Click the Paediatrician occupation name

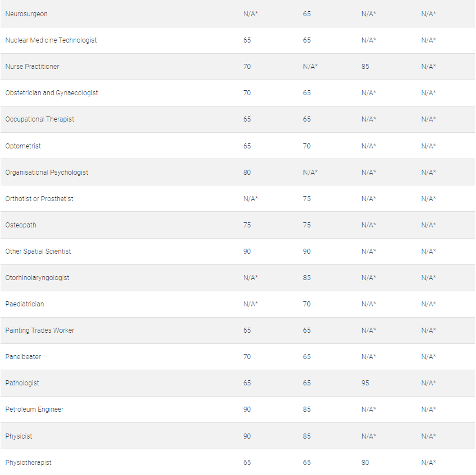25,304
